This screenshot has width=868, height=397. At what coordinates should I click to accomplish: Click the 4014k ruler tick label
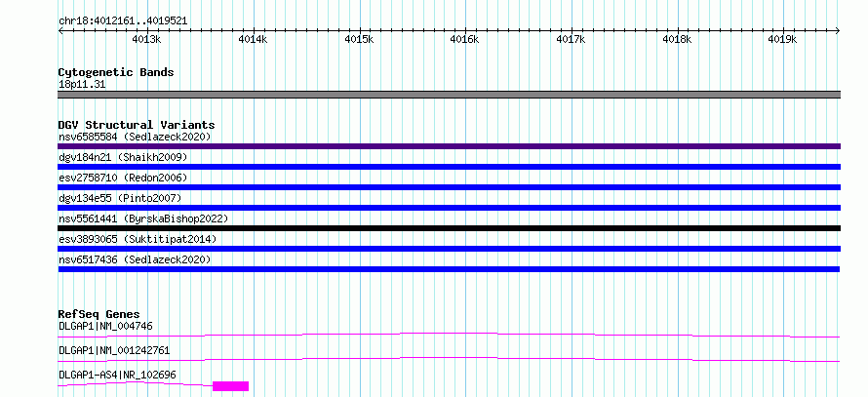click(x=253, y=39)
